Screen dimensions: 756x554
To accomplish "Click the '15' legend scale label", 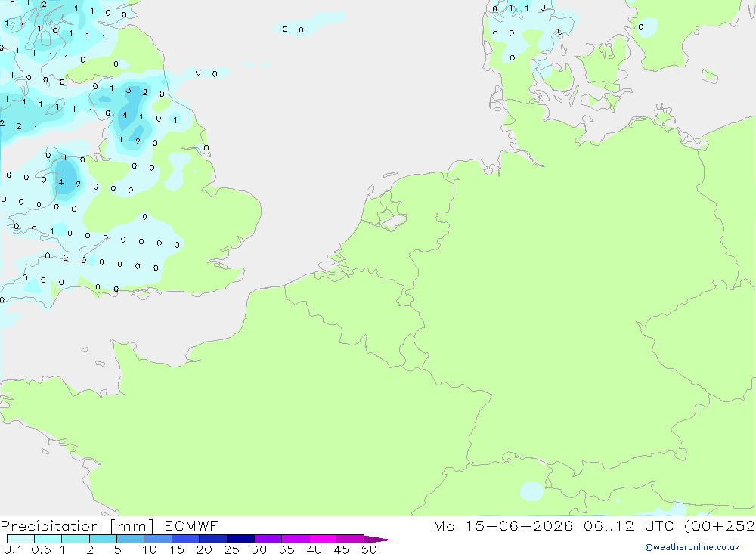I will (x=177, y=549).
